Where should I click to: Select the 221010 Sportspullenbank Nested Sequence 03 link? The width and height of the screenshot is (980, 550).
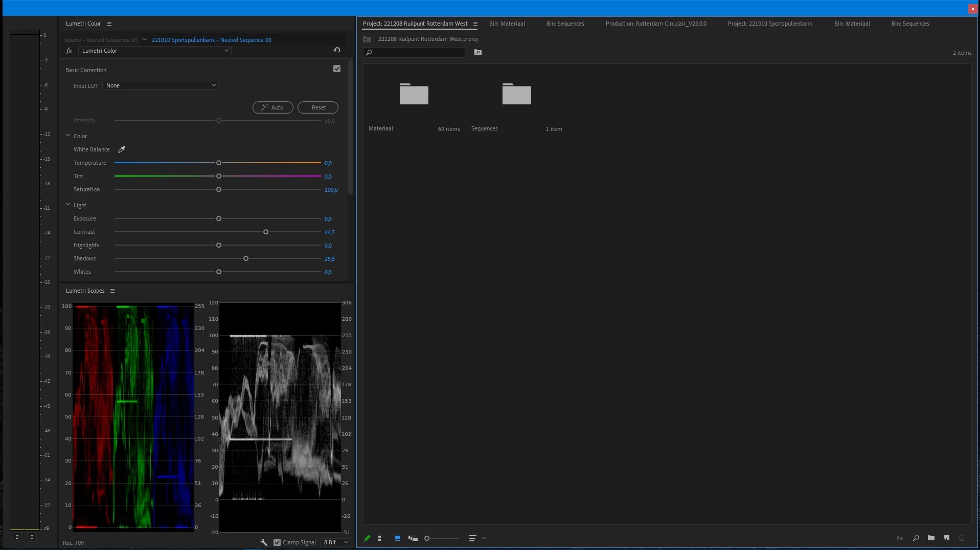click(212, 40)
